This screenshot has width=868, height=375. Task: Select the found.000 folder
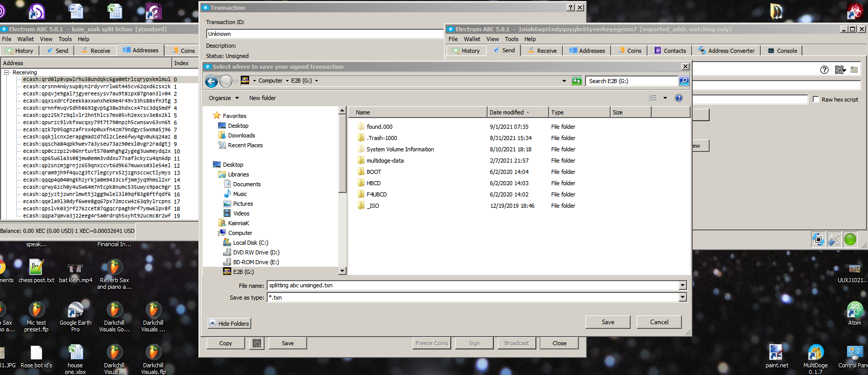click(379, 127)
